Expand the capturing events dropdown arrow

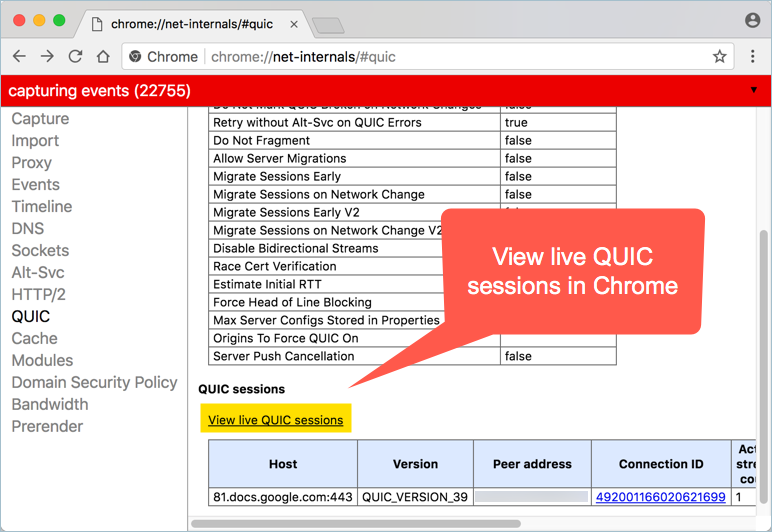[x=754, y=90]
